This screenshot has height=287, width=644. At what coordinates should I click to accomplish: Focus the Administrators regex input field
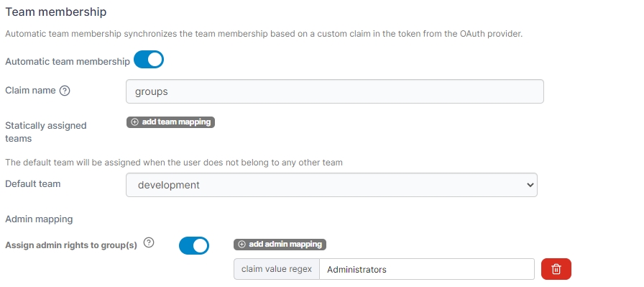tap(427, 269)
